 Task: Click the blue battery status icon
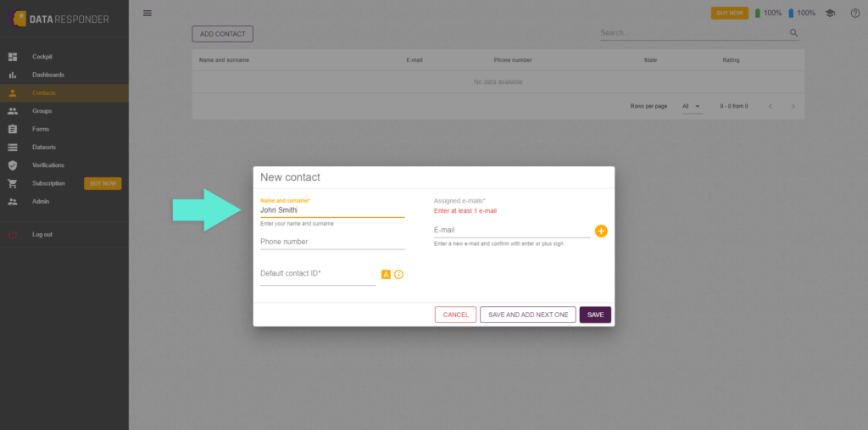[791, 13]
